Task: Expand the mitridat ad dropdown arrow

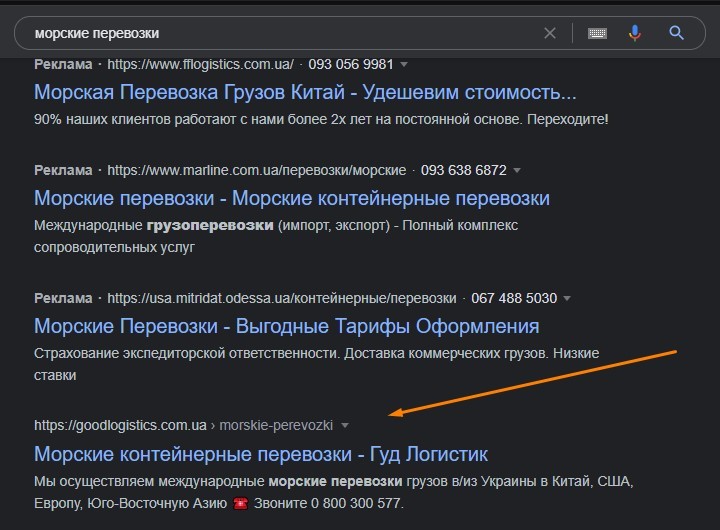Action: tap(567, 299)
